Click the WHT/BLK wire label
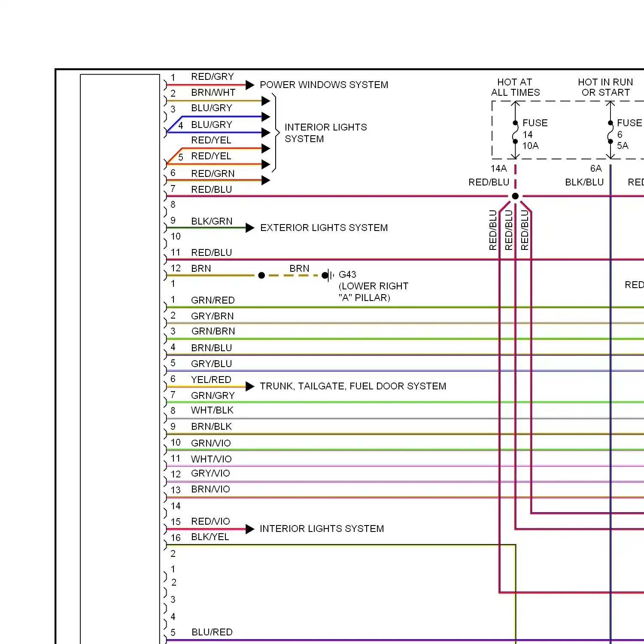 (212, 410)
